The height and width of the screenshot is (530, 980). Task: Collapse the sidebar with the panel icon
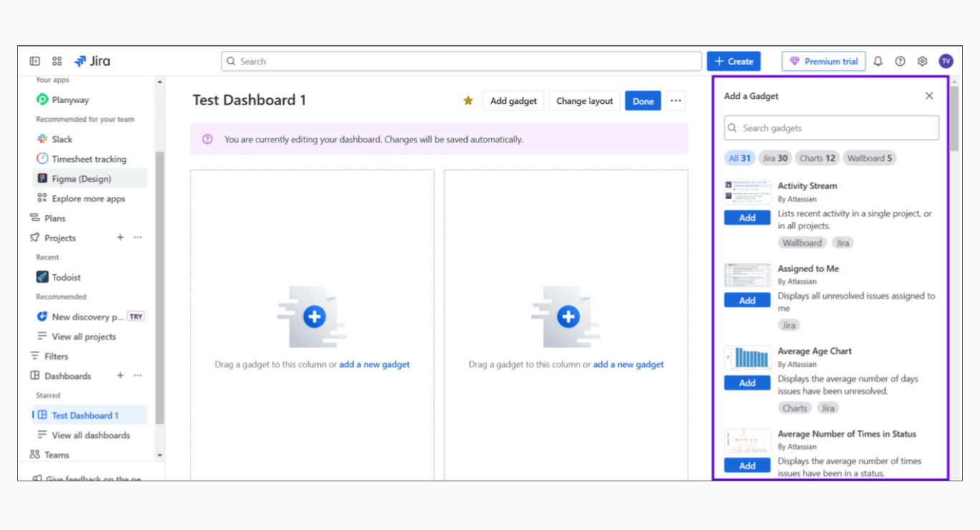pos(34,62)
